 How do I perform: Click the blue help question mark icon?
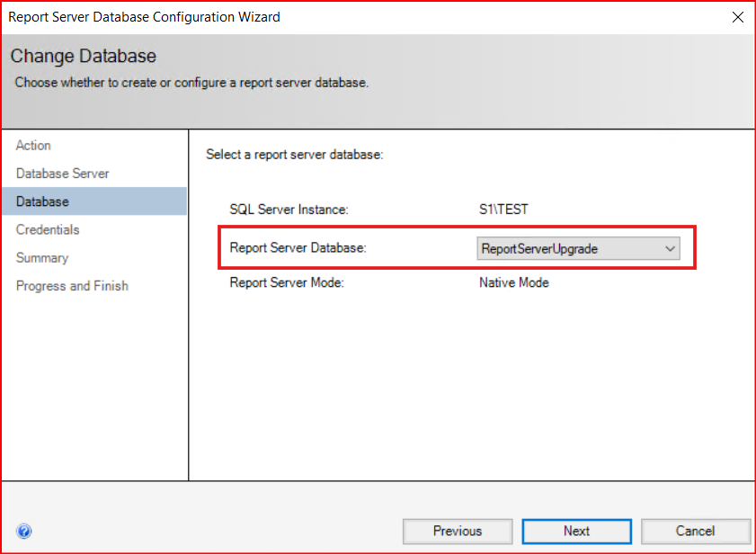[23, 532]
